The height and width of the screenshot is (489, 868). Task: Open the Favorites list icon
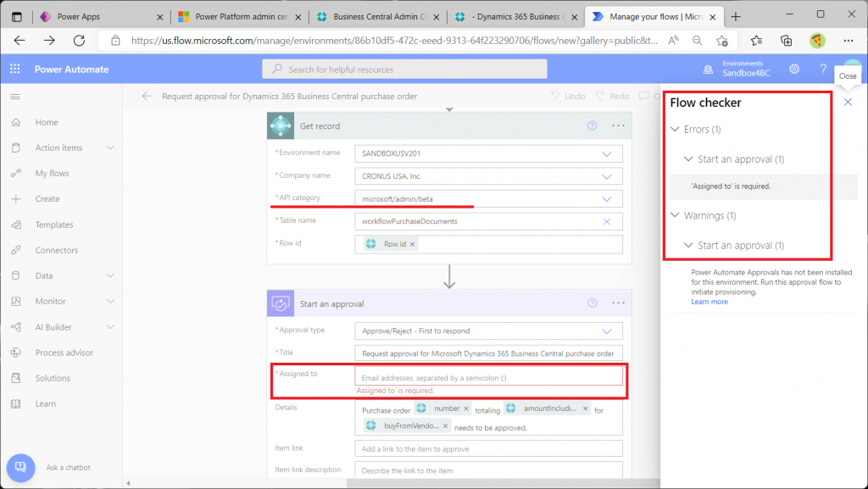pos(756,41)
